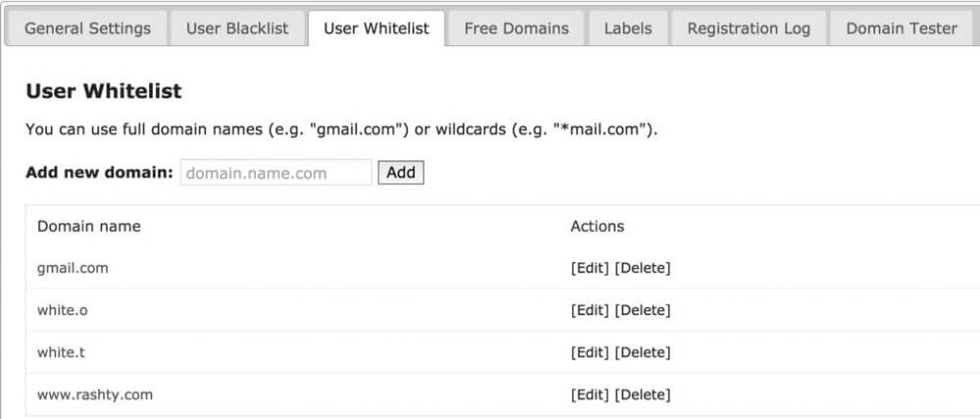Screen dimensions: 980x419
Task: Click the Domain name column header
Action: [x=89, y=226]
